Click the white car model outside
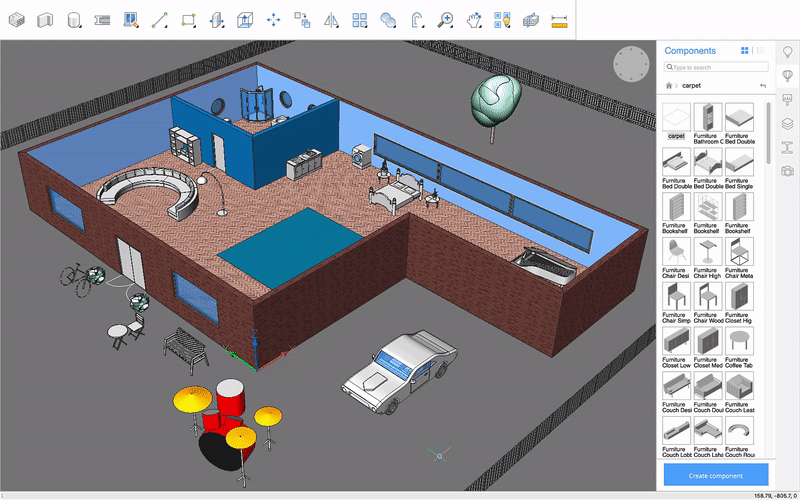This screenshot has width=800, height=500. [x=399, y=371]
